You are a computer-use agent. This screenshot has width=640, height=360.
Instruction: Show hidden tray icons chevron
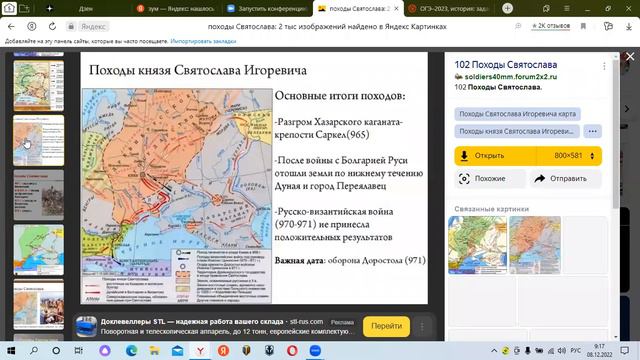494,351
